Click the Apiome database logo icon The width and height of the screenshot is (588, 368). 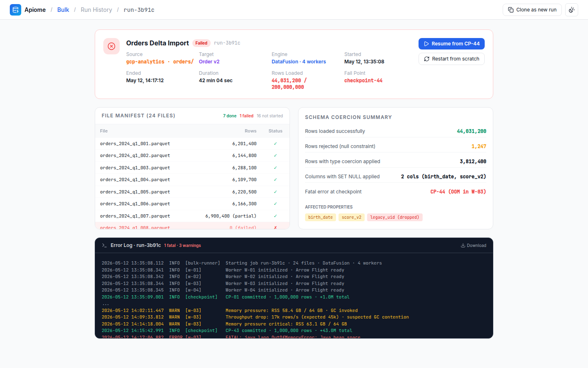[16, 10]
